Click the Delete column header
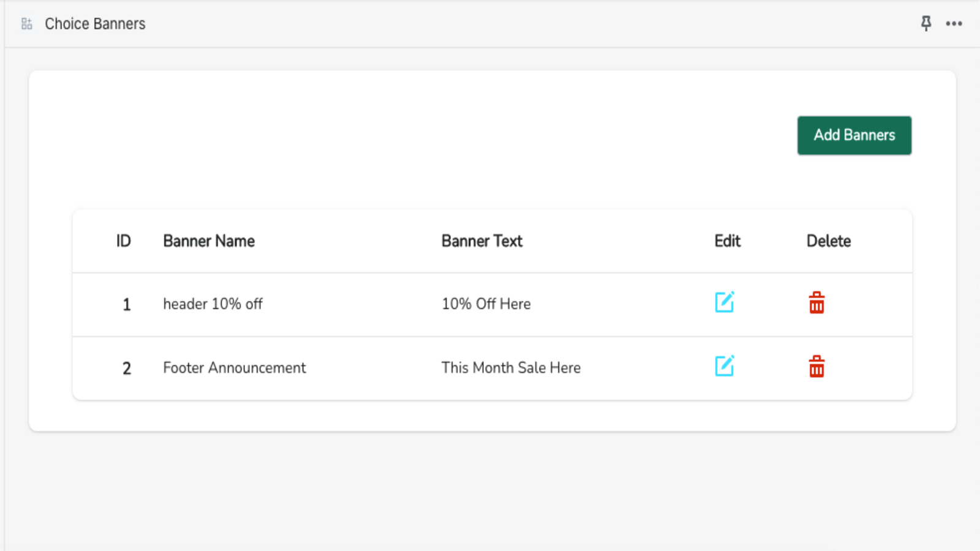The height and width of the screenshot is (551, 980). tap(829, 241)
